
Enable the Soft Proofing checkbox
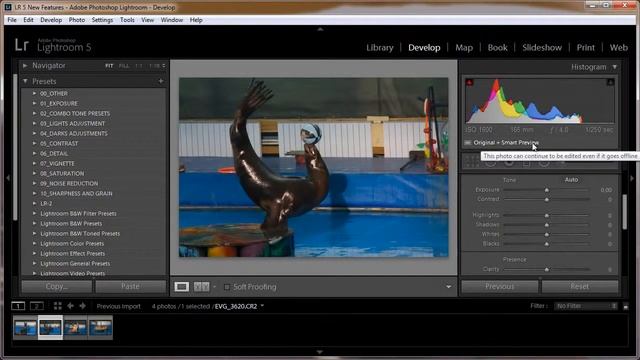(x=227, y=287)
